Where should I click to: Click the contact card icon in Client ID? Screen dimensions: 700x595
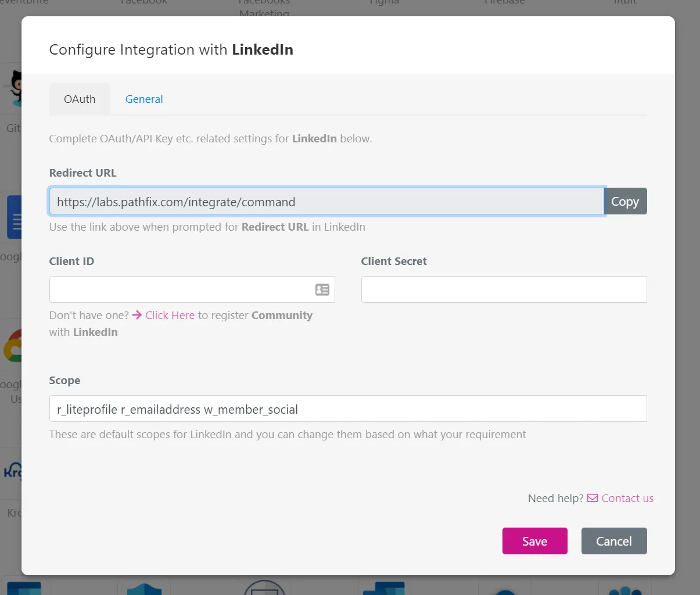(322, 289)
